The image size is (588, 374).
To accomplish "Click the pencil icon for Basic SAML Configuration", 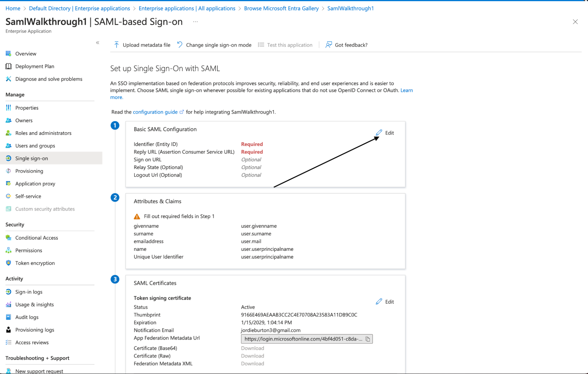I will (379, 133).
